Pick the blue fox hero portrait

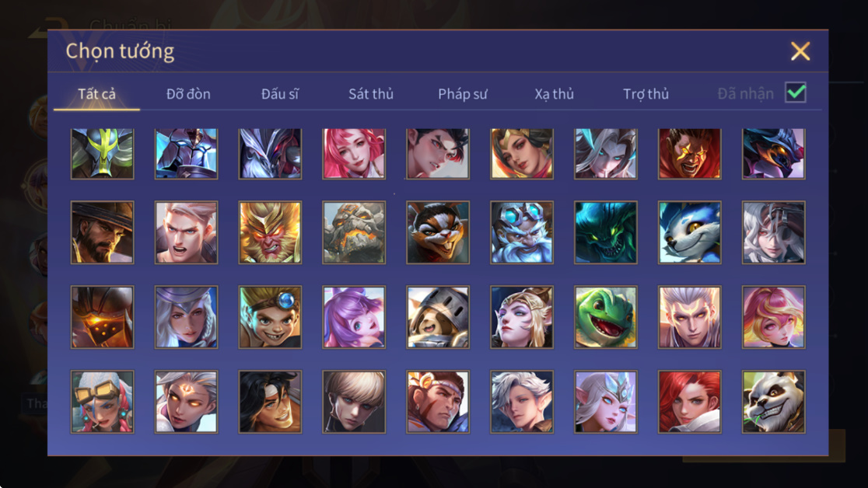click(x=689, y=232)
